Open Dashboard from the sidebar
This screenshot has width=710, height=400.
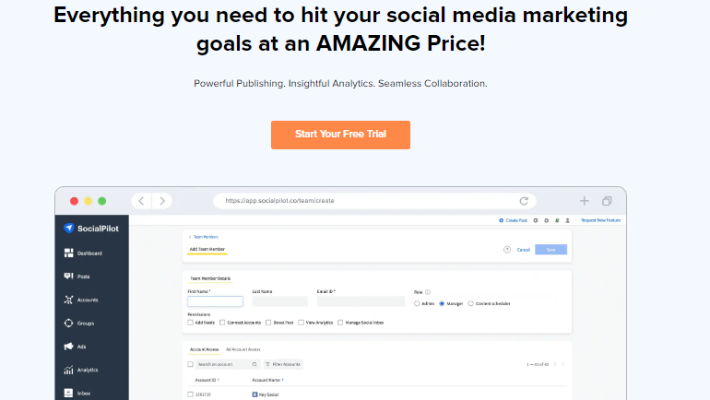tap(83, 253)
